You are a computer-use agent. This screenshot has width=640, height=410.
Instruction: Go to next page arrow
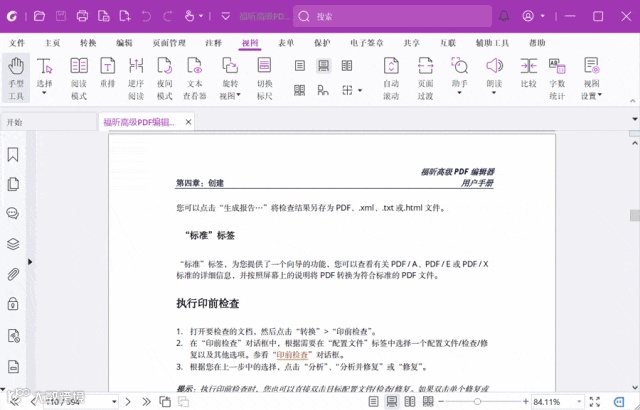(x=128, y=401)
